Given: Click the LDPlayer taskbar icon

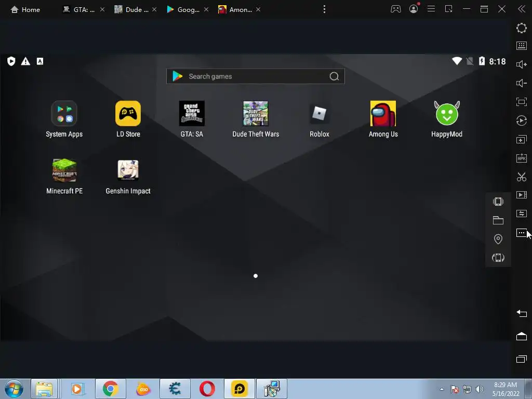Looking at the screenshot, I should click(239, 389).
